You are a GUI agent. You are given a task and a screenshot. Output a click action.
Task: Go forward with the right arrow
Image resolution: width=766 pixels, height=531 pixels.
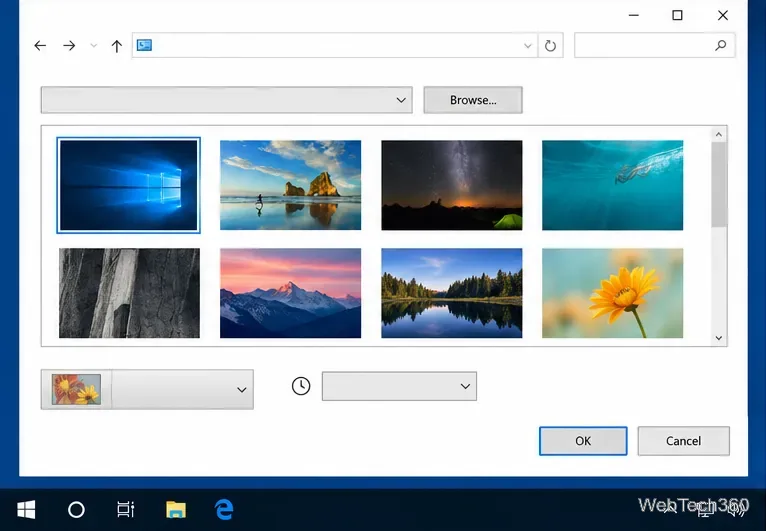pos(69,45)
